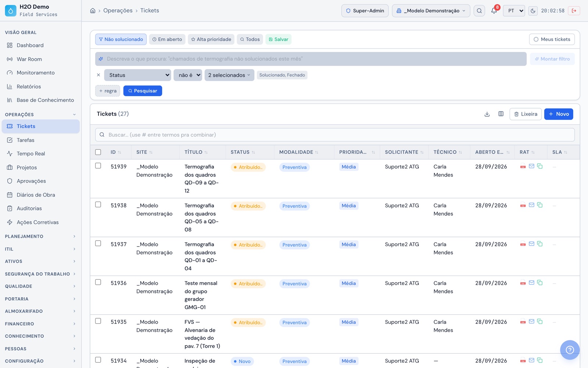Email RAT for ticket 51935

531,322
